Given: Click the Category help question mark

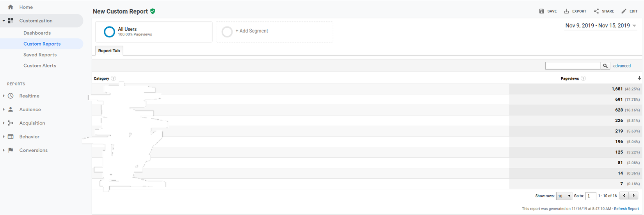Looking at the screenshot, I should pyautogui.click(x=114, y=78).
